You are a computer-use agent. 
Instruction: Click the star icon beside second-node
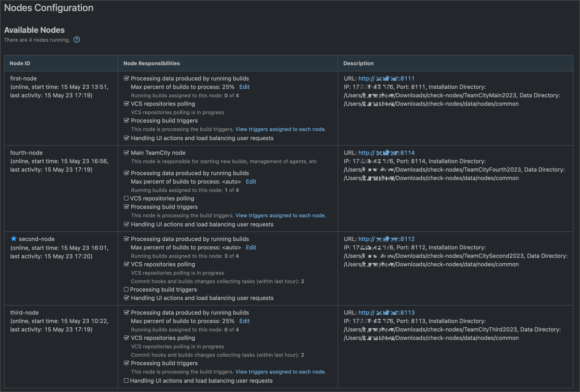[14, 239]
